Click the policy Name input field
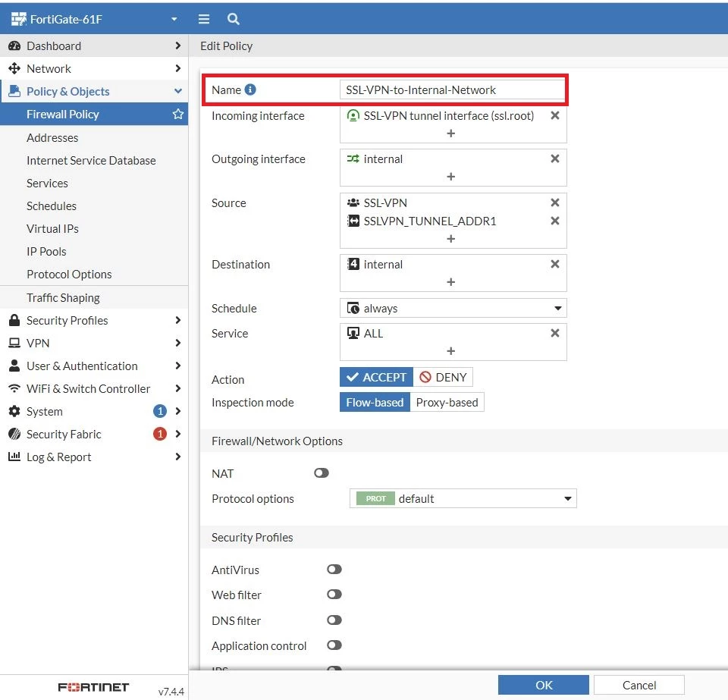Screen dimensions: 728x700 coord(452,89)
